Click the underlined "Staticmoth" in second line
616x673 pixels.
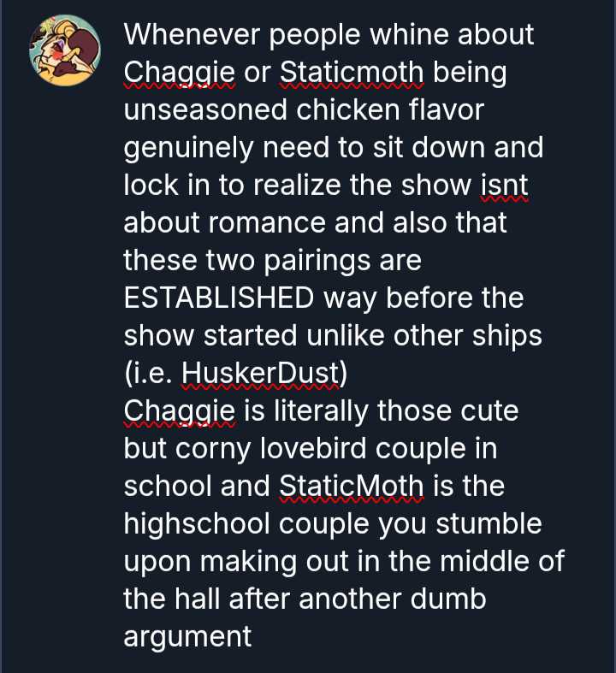(352, 73)
